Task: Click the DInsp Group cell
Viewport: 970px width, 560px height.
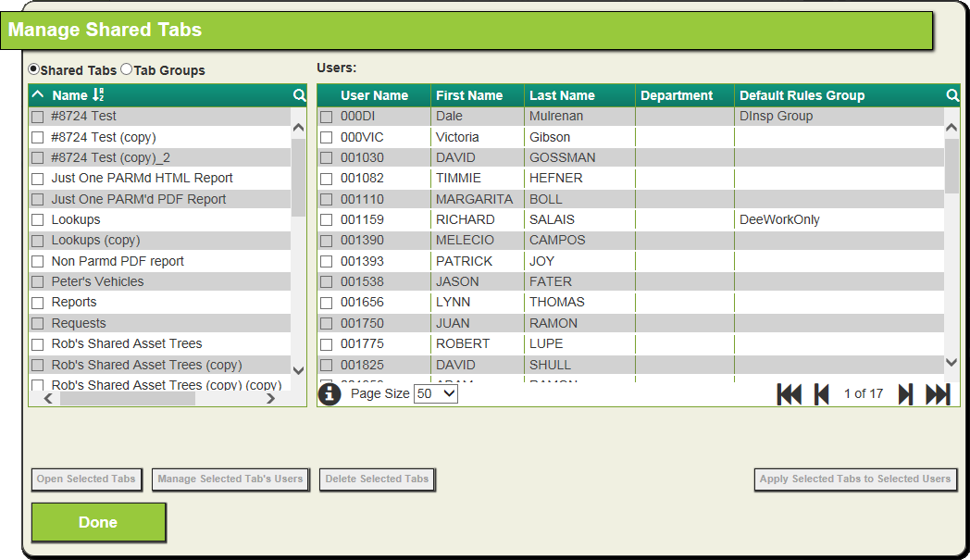Action: 776,117
